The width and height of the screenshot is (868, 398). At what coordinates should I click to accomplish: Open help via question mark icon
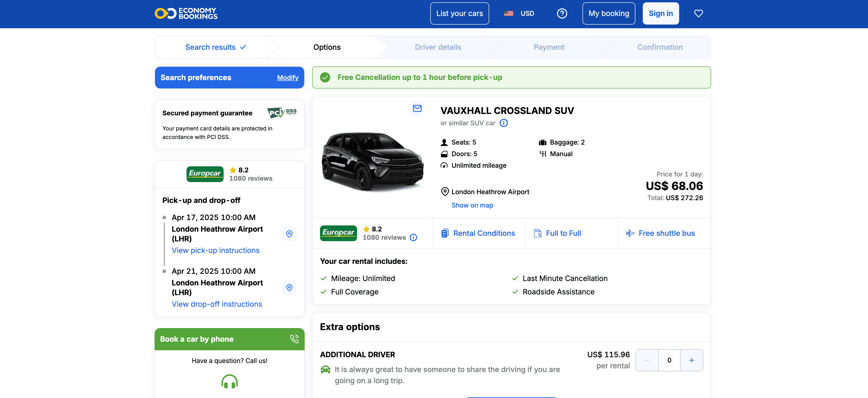tap(562, 13)
